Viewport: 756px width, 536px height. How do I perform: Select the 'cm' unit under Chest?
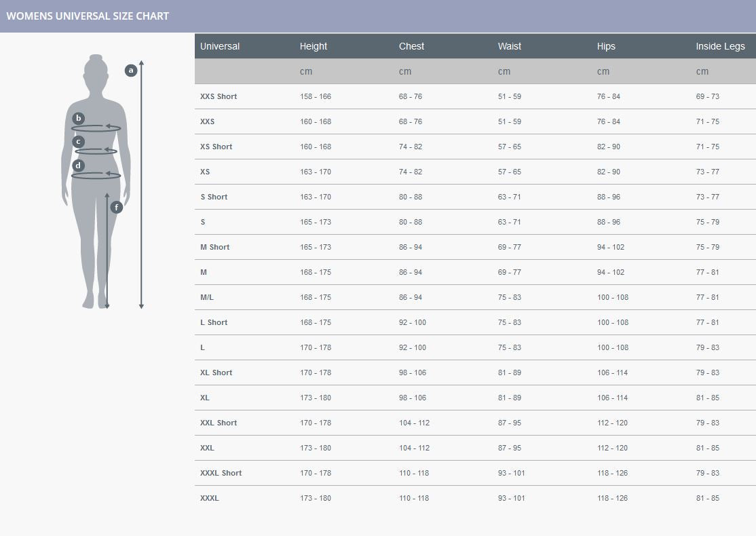pos(405,71)
